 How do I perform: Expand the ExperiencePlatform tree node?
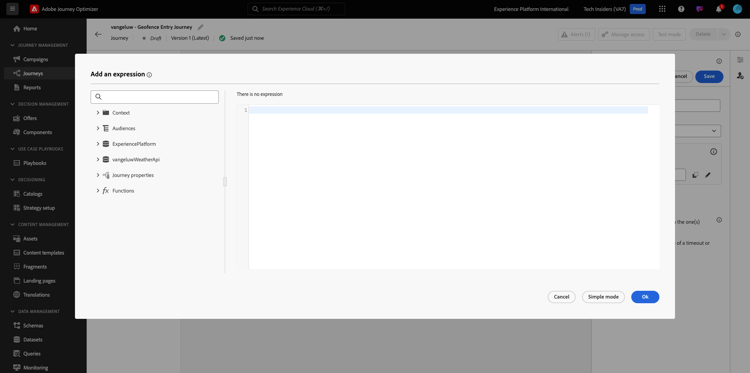pos(98,144)
